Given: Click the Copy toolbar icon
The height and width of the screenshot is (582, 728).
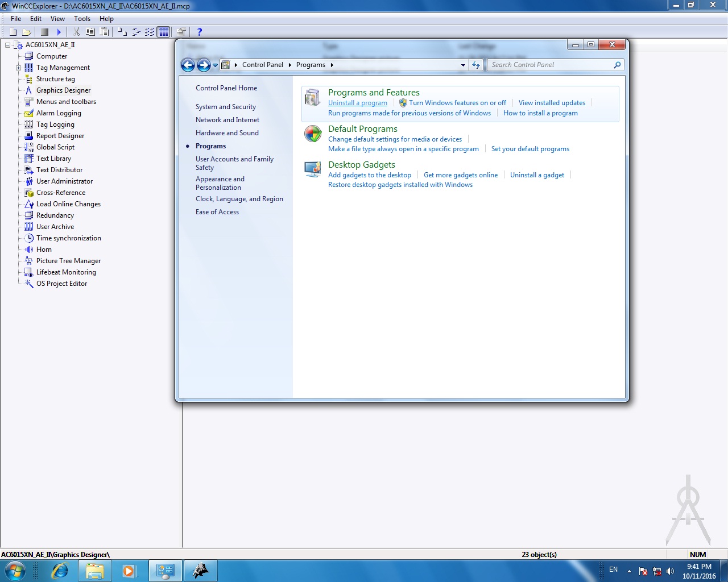Looking at the screenshot, I should 90,32.
